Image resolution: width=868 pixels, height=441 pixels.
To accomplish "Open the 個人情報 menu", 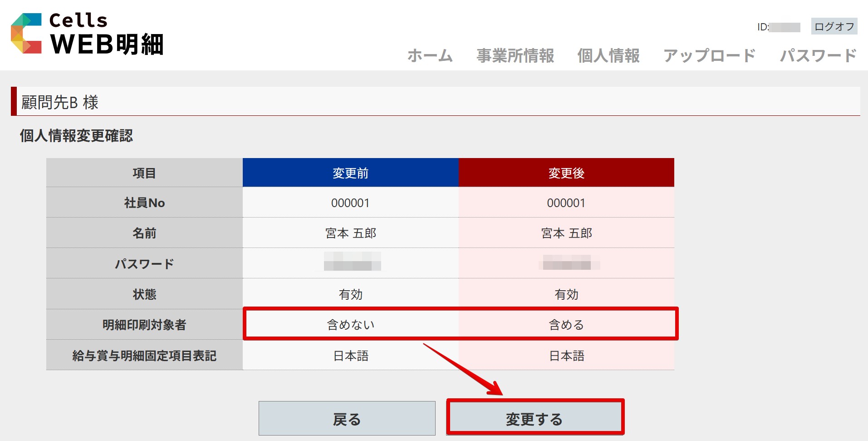I will pyautogui.click(x=608, y=56).
